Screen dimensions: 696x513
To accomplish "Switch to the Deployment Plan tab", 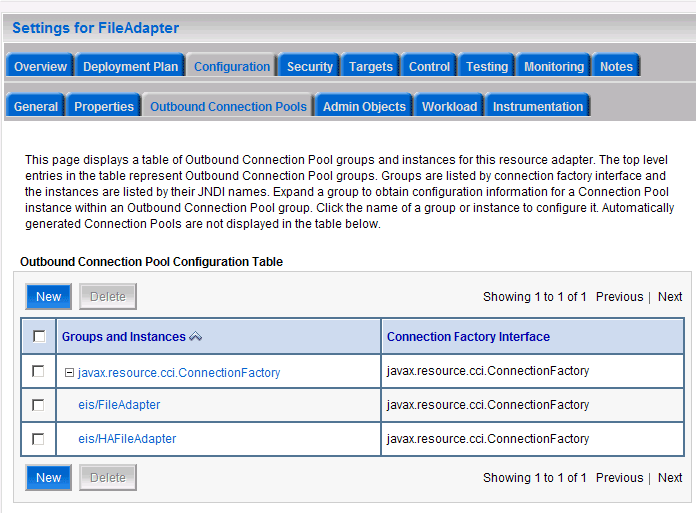I will click(x=130, y=66).
